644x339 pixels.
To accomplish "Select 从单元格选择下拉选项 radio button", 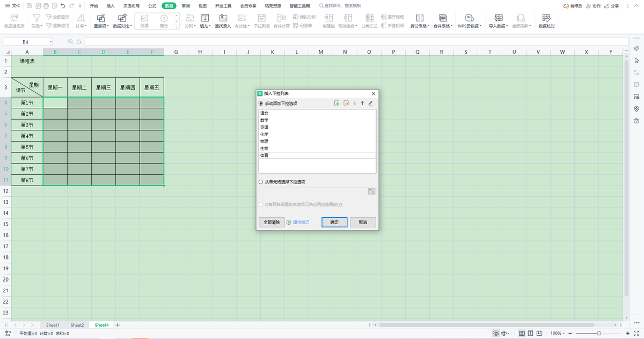I will point(261,182).
